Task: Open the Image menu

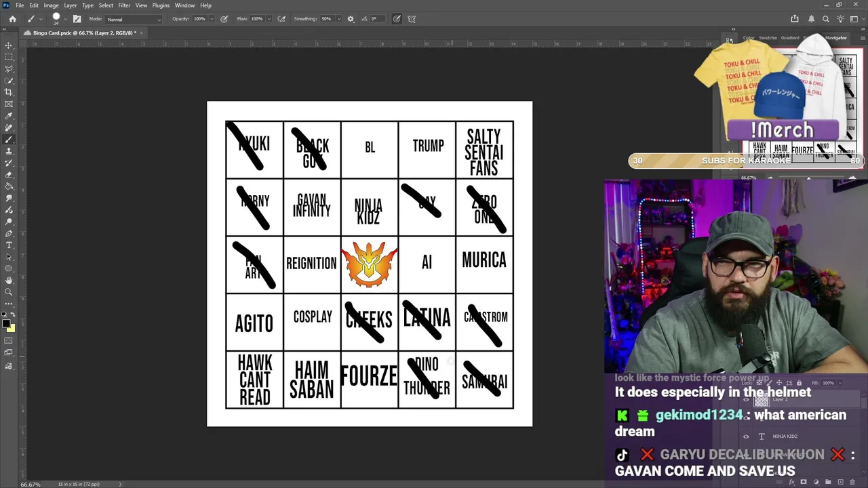Action: (51, 5)
